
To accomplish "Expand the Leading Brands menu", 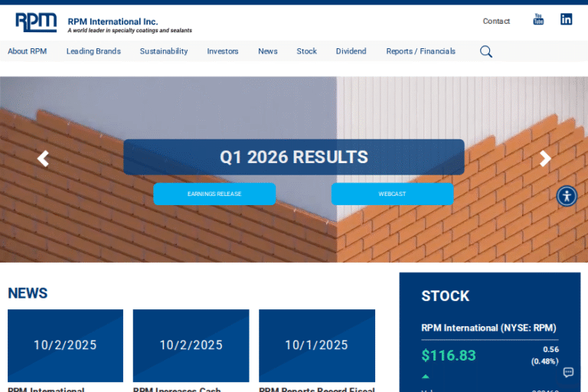I will coord(93,51).
